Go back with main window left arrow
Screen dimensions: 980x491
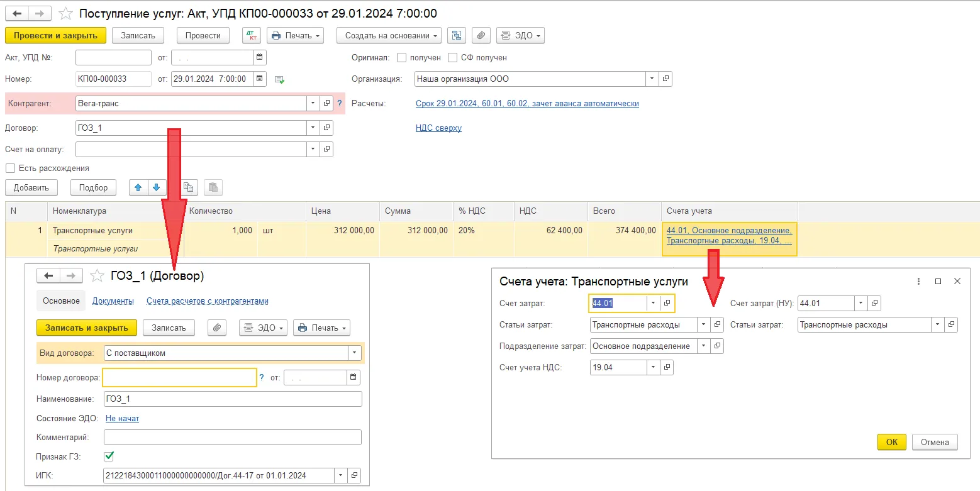click(x=18, y=13)
